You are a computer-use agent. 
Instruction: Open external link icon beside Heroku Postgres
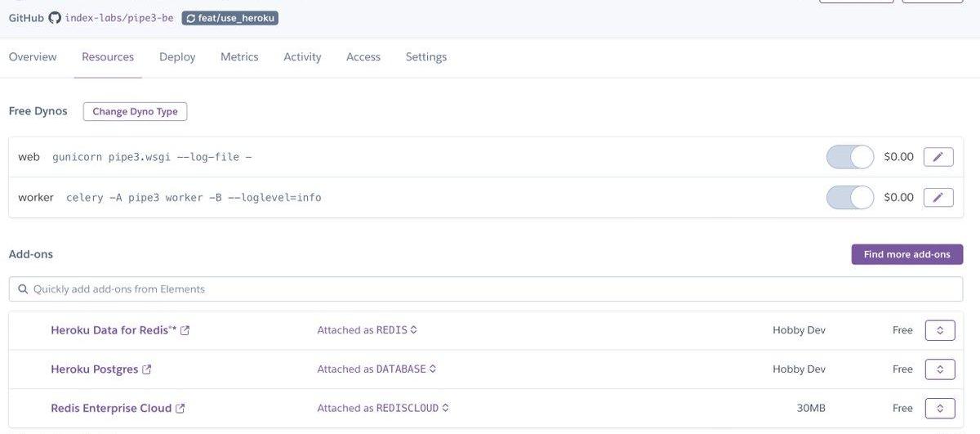tap(147, 369)
